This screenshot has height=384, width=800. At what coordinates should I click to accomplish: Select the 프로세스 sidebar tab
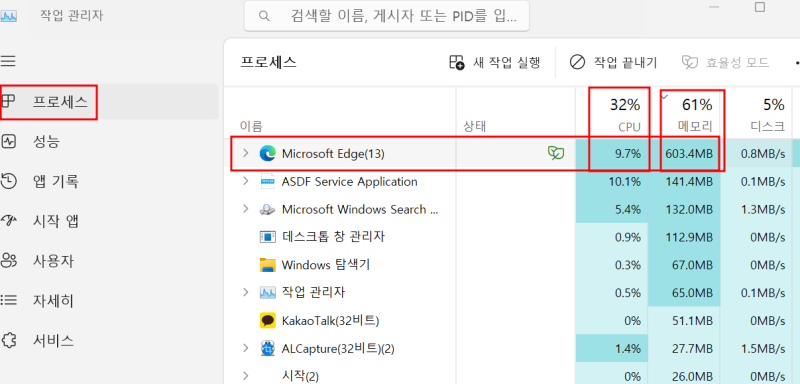click(x=109, y=102)
